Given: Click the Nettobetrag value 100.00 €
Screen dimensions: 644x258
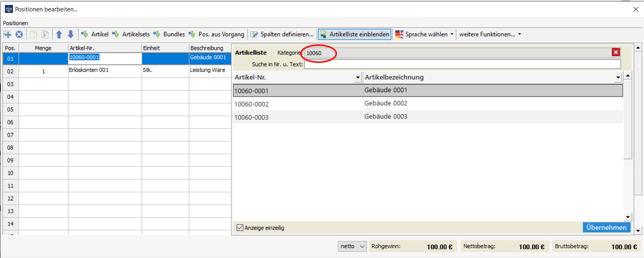Looking at the screenshot, I should coord(531,247).
